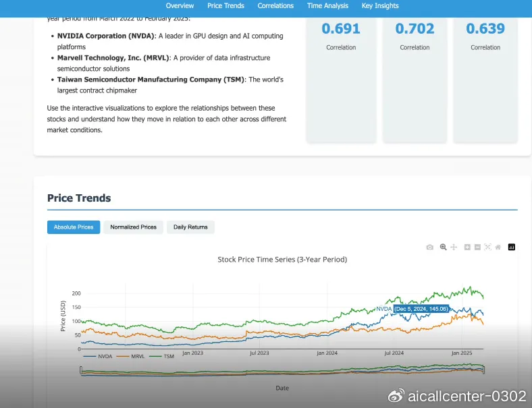Select the chart Zoom magnifier tool
Screen dimensions: 532x408
pyautogui.click(x=443, y=247)
